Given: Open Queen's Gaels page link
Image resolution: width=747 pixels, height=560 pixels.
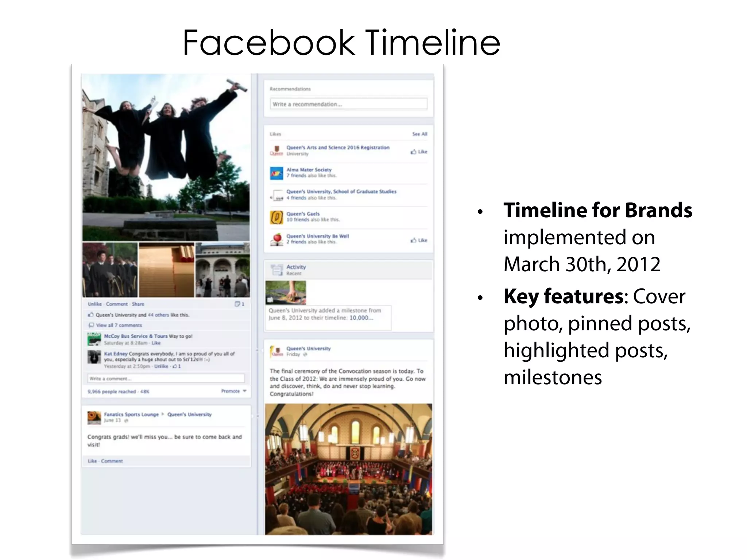Looking at the screenshot, I should click(x=303, y=214).
